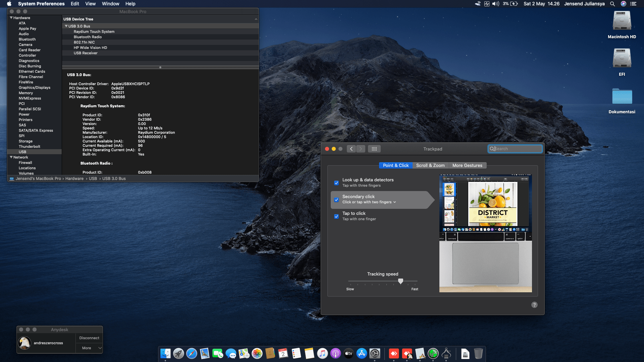The width and height of the screenshot is (644, 362).
Task: Click the forward arrow in Trackpad window
Action: click(x=361, y=149)
